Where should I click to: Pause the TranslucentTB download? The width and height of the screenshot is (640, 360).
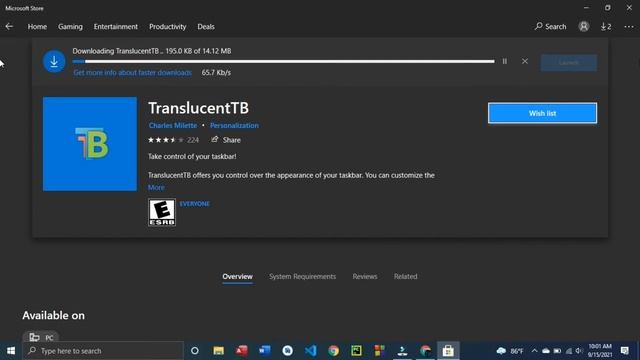[504, 61]
